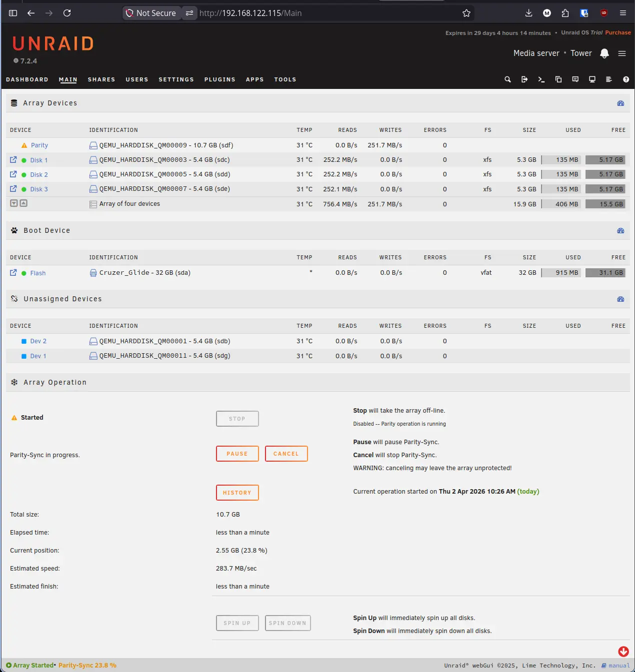
Task: Browse Disk 2 via its external-link icon
Action: coord(13,174)
